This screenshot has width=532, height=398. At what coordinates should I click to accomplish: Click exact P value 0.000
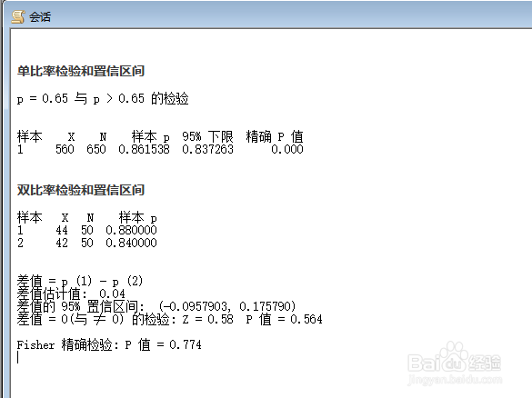(287, 150)
